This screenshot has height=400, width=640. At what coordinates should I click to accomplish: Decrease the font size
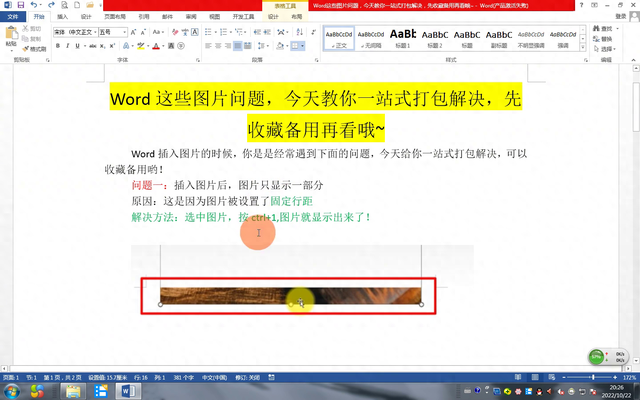(x=143, y=32)
